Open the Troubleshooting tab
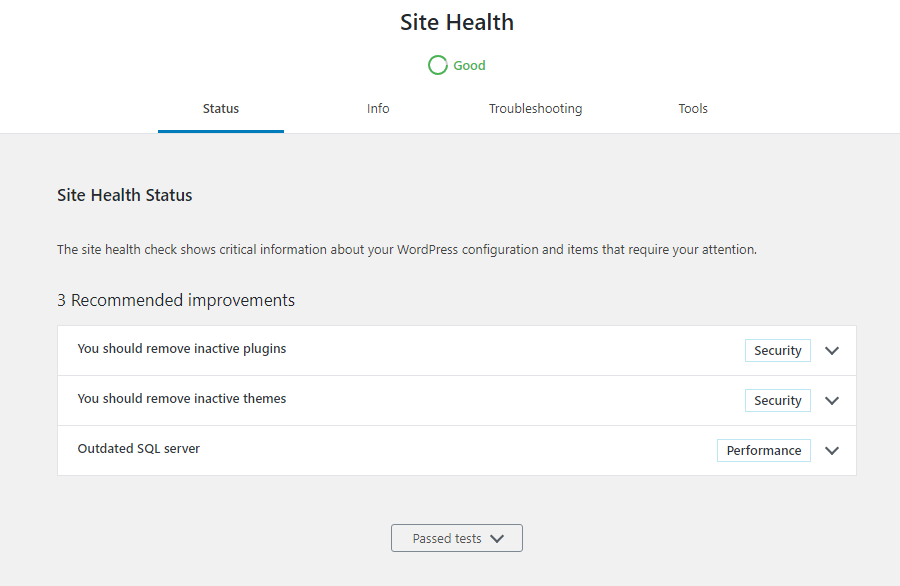 coord(536,108)
